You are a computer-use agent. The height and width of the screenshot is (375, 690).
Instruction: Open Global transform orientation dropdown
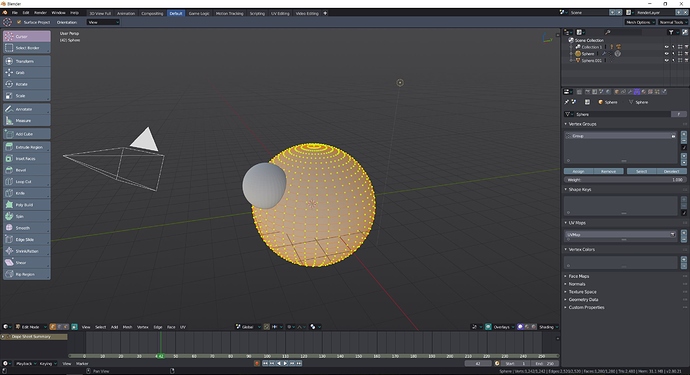tap(249, 327)
